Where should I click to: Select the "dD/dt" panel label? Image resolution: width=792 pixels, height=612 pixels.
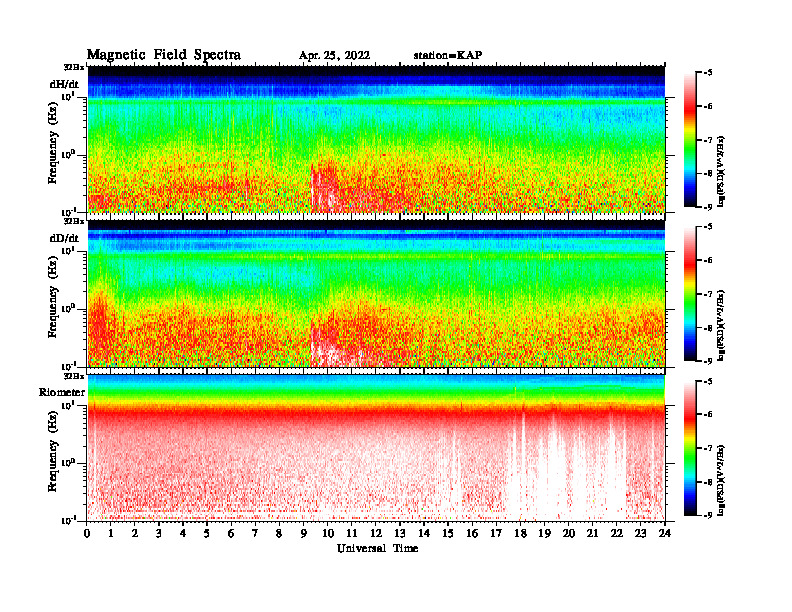click(64, 238)
